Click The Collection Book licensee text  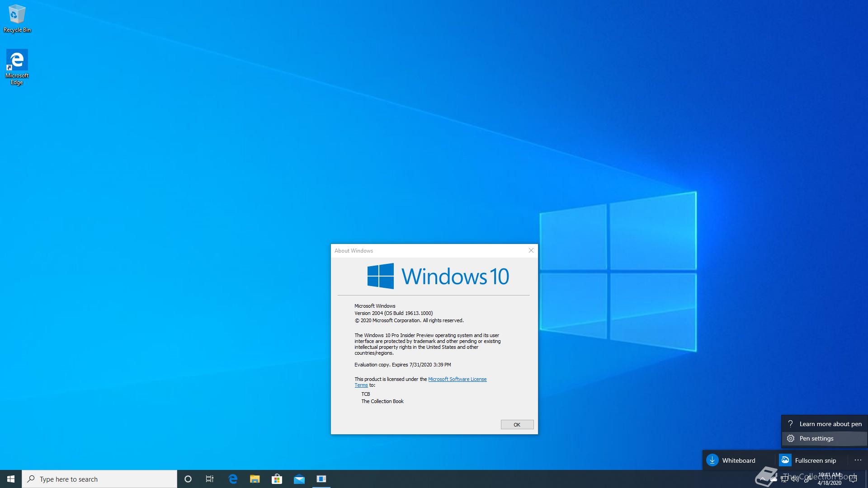[382, 401]
